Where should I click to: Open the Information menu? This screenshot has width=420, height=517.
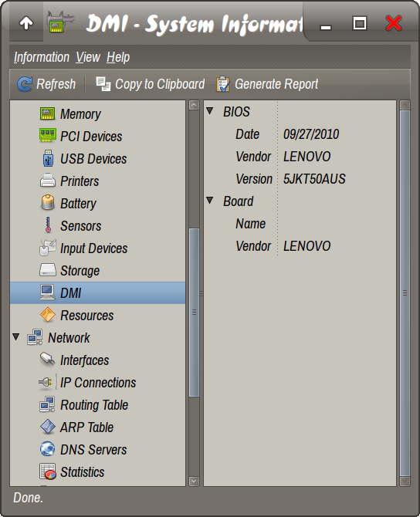tap(42, 57)
